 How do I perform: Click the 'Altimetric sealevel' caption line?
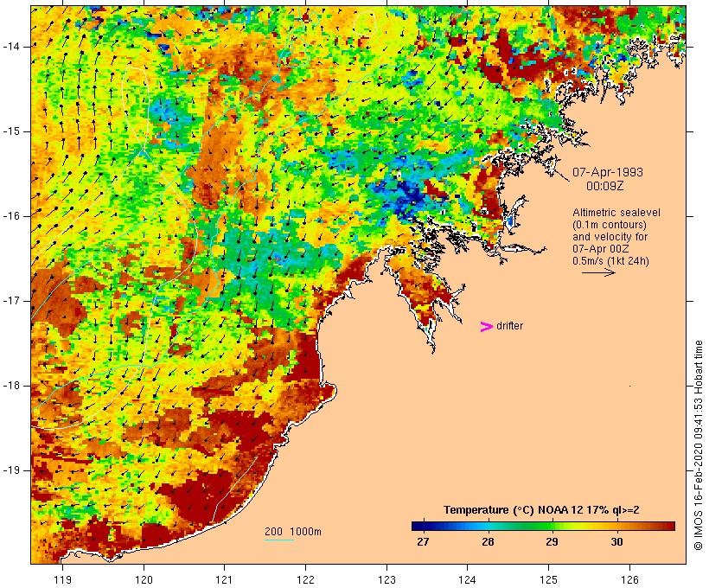coord(616,213)
